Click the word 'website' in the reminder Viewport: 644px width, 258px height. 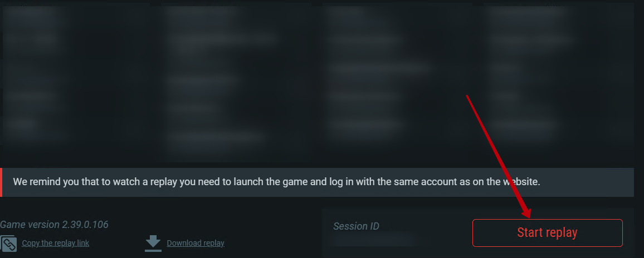[x=520, y=182]
